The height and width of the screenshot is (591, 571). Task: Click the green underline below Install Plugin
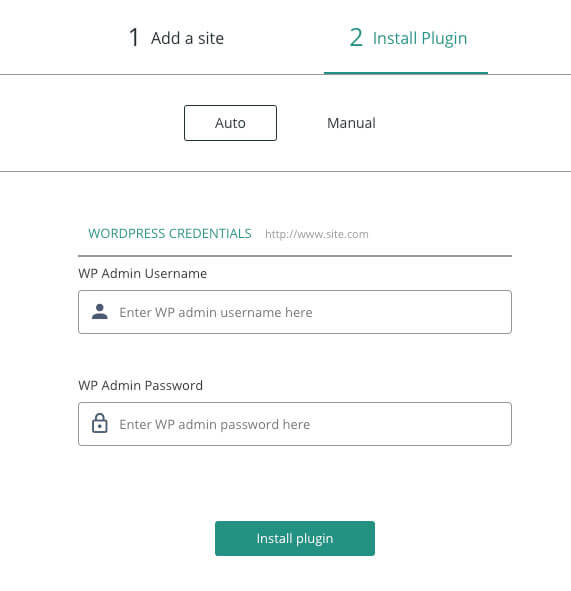(406, 73)
